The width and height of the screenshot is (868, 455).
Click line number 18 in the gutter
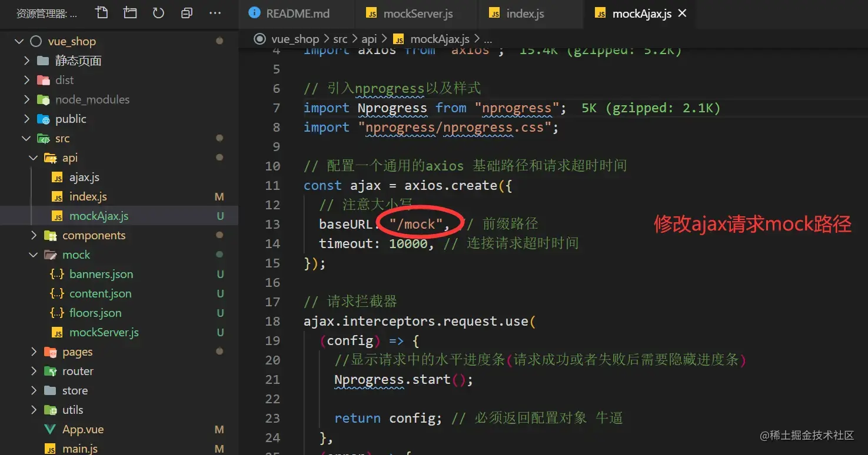tap(272, 322)
